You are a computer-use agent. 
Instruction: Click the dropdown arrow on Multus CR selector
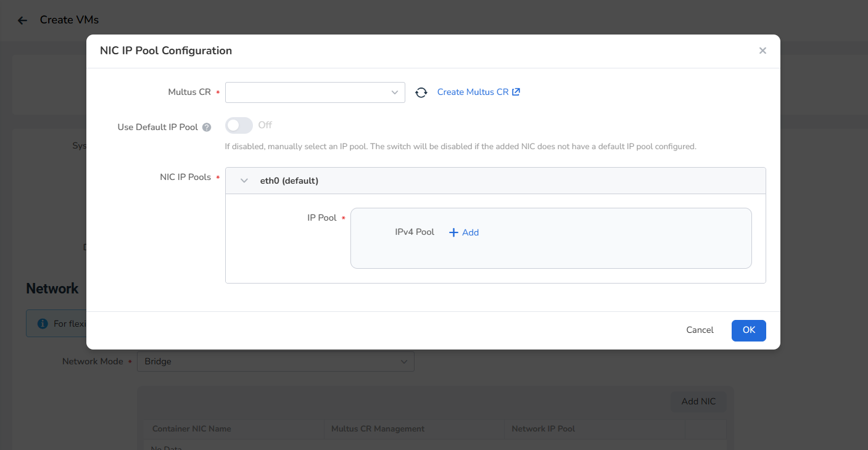394,92
